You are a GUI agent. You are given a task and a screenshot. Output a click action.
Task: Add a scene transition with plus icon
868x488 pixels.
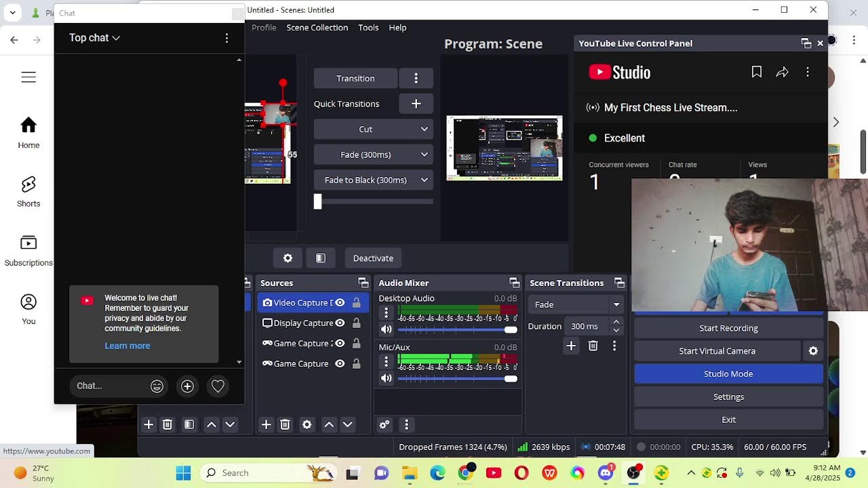pos(571,346)
